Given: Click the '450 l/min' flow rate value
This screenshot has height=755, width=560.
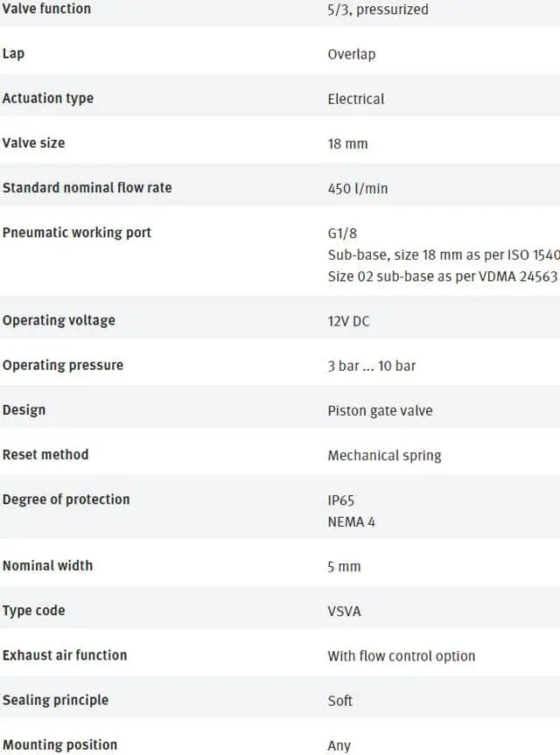Looking at the screenshot, I should click(357, 188).
